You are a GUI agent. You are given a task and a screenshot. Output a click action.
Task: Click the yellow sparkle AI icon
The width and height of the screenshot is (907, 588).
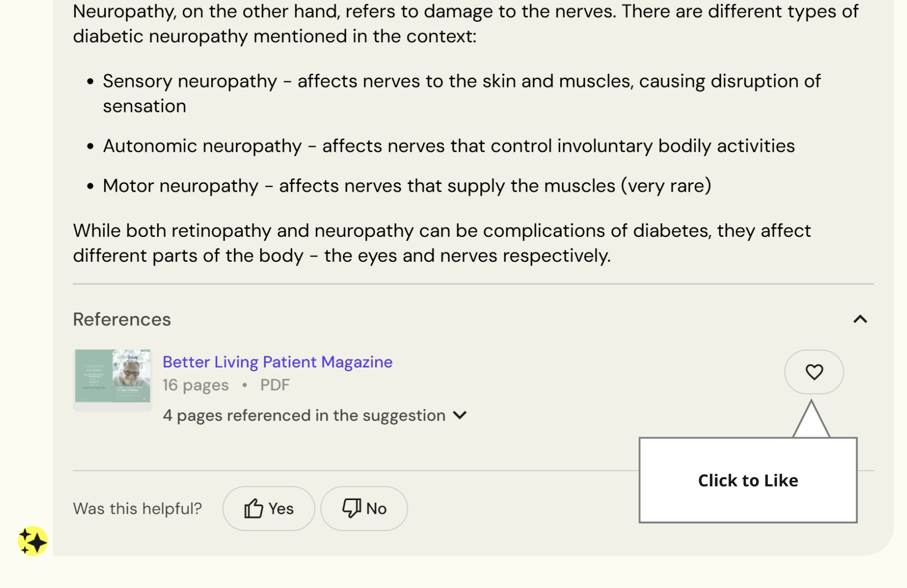pos(33,541)
